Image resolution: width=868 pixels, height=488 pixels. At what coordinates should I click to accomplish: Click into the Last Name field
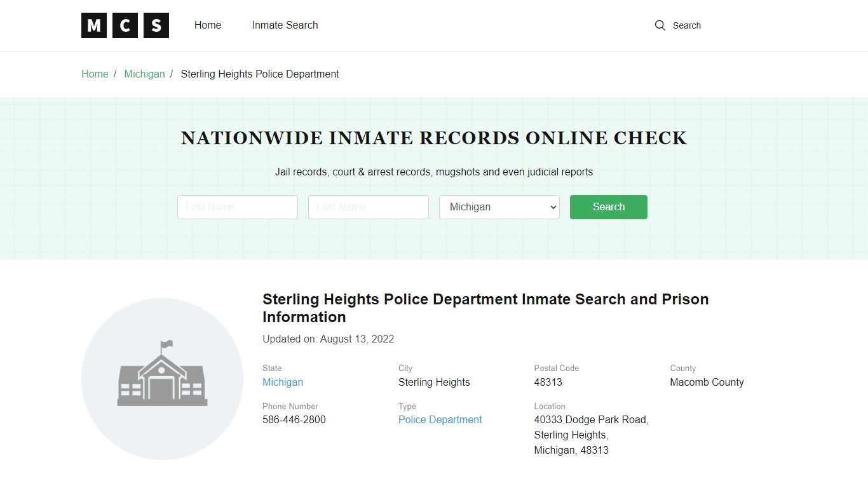tap(369, 207)
